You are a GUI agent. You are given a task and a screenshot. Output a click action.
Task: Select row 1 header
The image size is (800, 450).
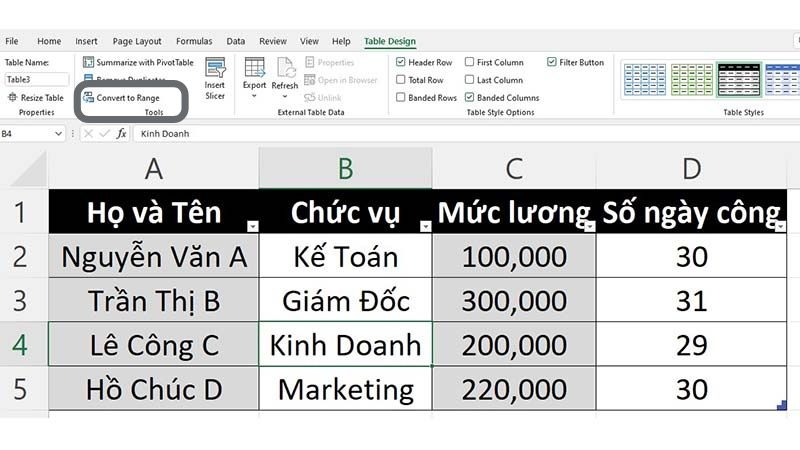[x=20, y=212]
